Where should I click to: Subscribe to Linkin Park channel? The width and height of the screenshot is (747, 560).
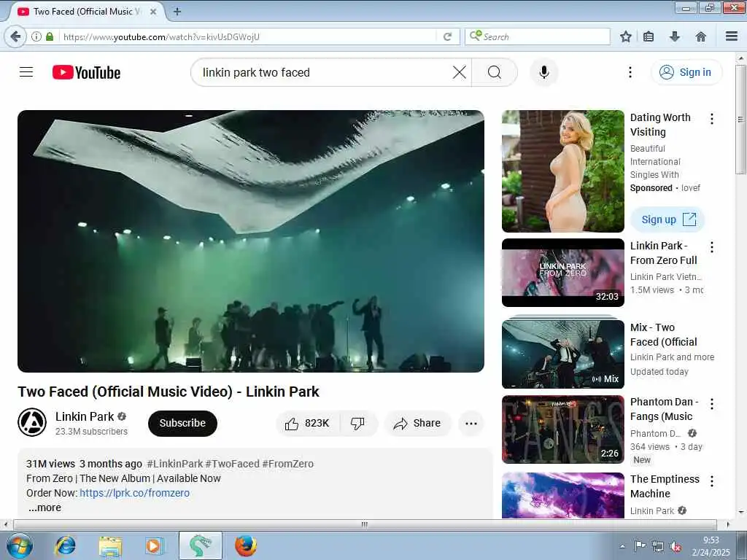[182, 424]
